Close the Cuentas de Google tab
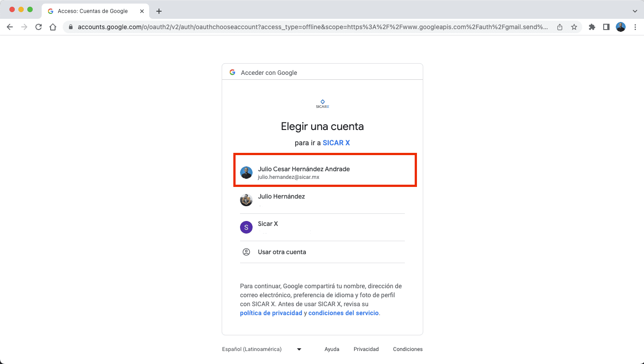Viewport: 644px width, 364px height. coord(142,11)
